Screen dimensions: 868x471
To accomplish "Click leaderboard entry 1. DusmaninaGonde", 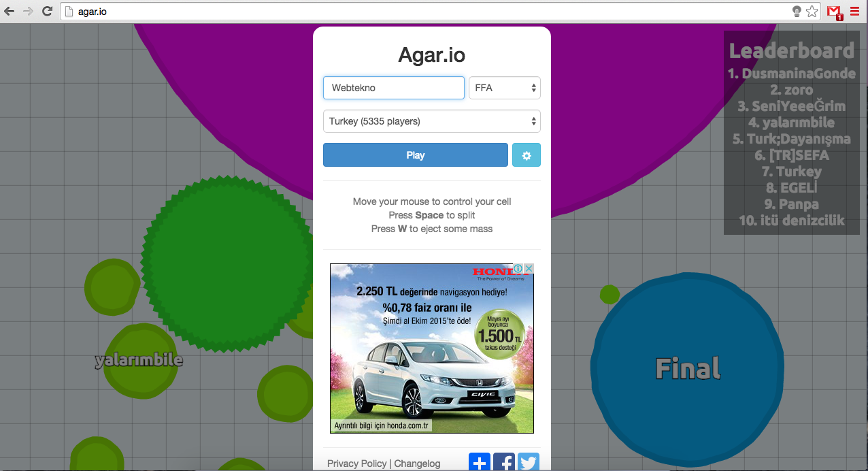I will [792, 74].
